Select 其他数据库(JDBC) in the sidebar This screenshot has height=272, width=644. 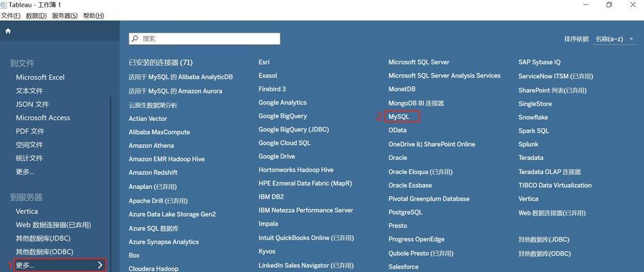point(43,239)
